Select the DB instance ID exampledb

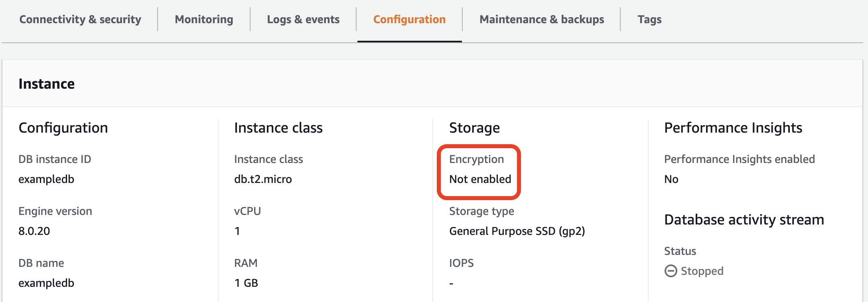click(x=46, y=179)
